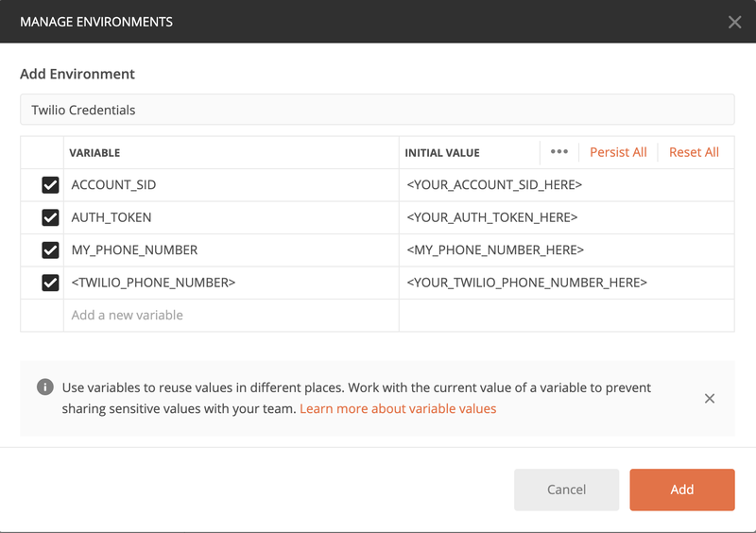Image resolution: width=756 pixels, height=533 pixels.
Task: Click the Add a new variable field
Action: coord(231,315)
